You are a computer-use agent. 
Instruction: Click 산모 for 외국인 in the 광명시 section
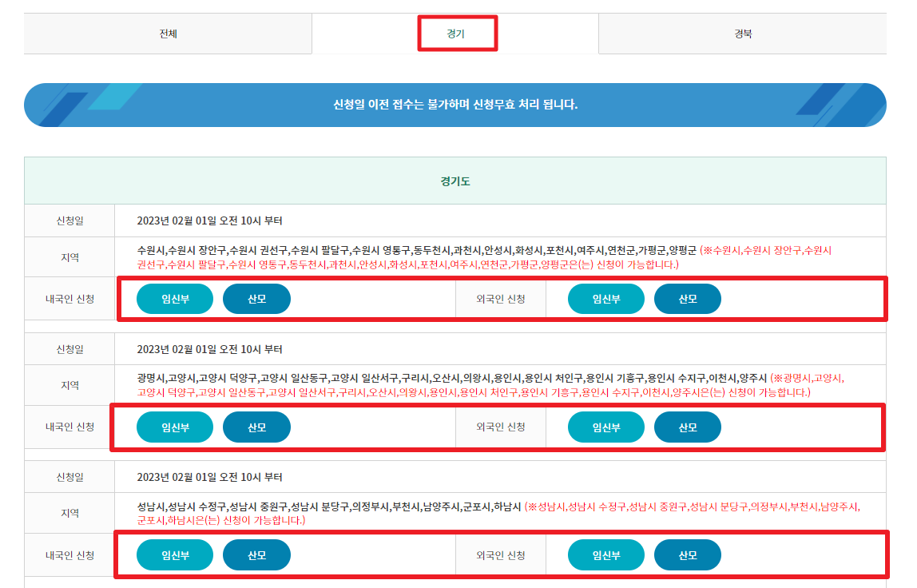tap(688, 426)
